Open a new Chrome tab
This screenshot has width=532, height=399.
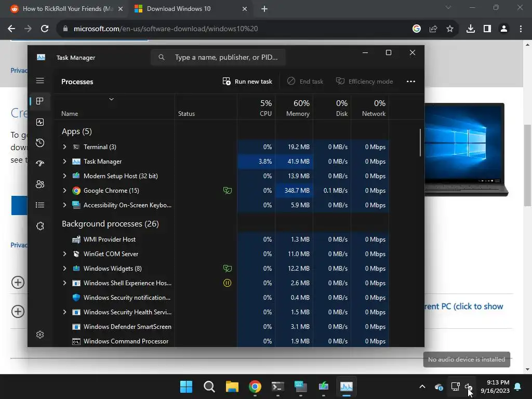264,9
